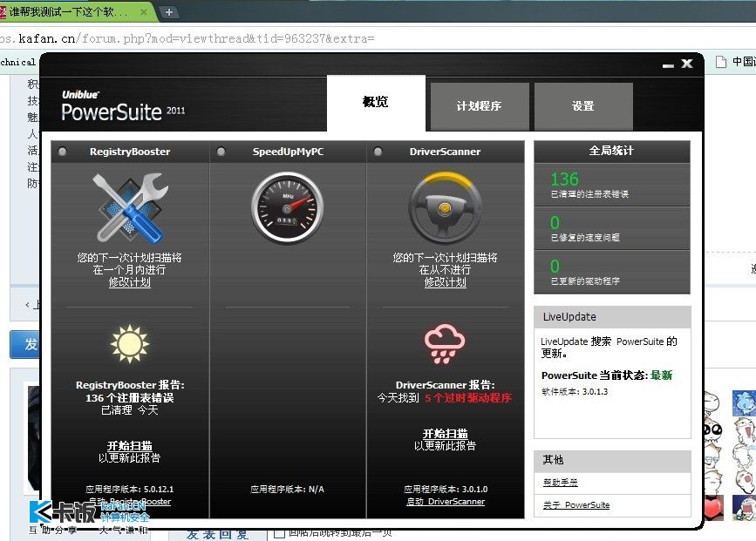This screenshot has width=756, height=541.
Task: Minimize the PowerSuite window
Action: tap(668, 65)
